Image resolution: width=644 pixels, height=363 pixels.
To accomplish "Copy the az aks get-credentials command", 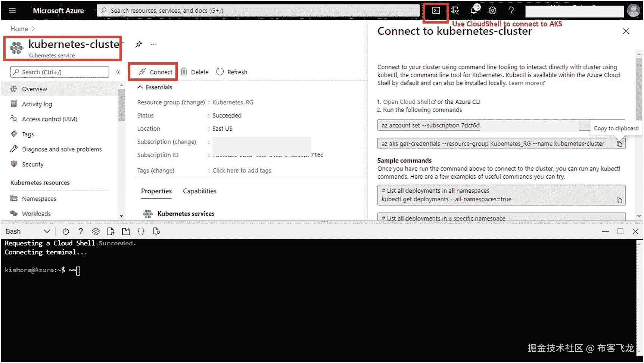I will (619, 144).
